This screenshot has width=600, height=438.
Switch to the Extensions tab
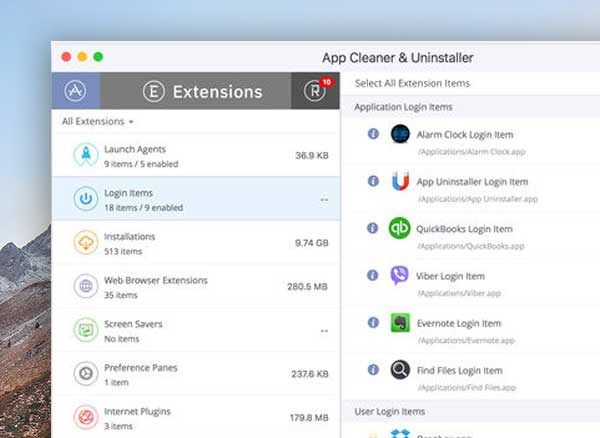[196, 91]
